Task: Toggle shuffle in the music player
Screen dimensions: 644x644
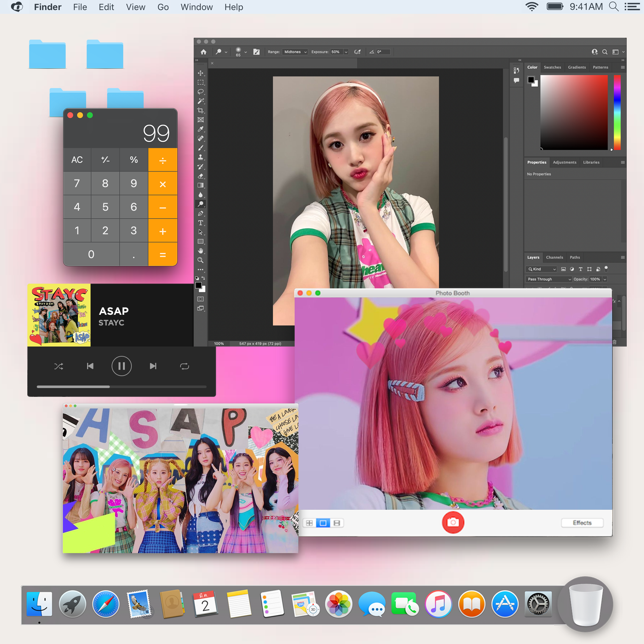Action: click(59, 366)
